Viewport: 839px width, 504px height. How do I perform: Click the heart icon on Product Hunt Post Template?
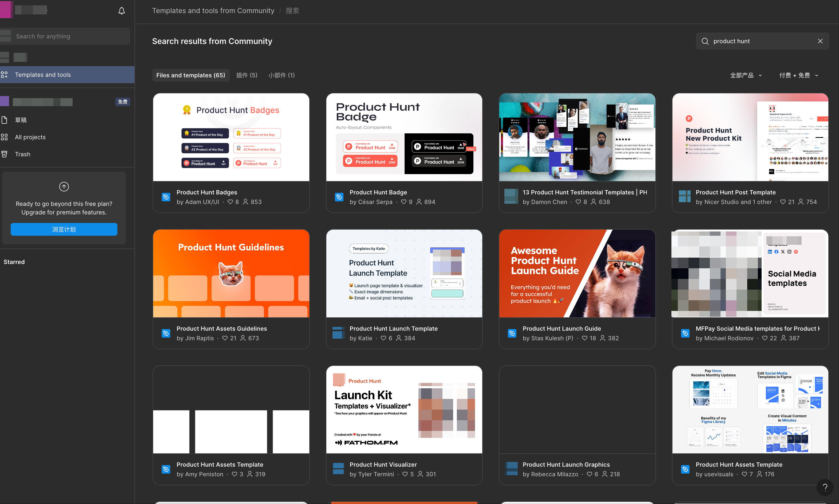(783, 202)
